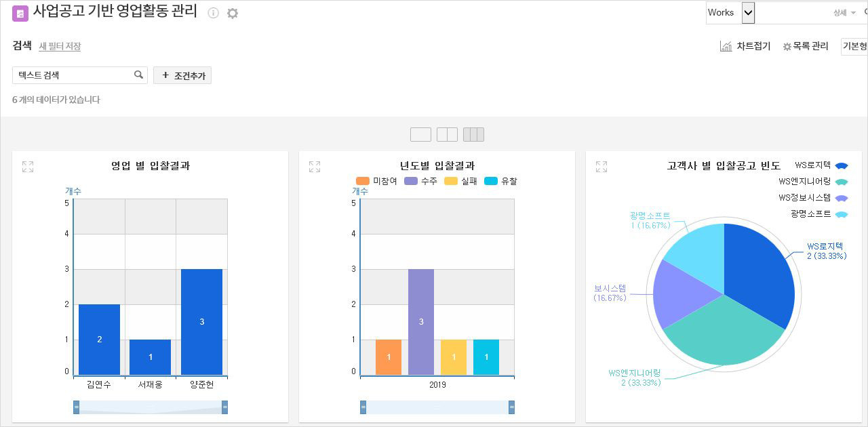Open the 상세 search dropdown
This screenshot has width=868, height=427.
point(844,13)
